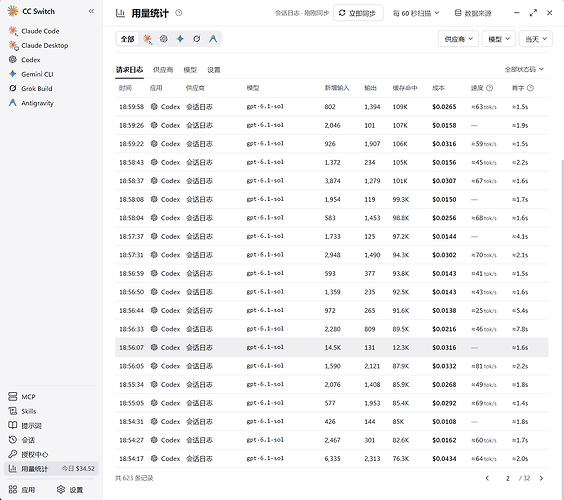The height and width of the screenshot is (500, 564).
Task: Open 会话 sessions section
Action: (22, 440)
